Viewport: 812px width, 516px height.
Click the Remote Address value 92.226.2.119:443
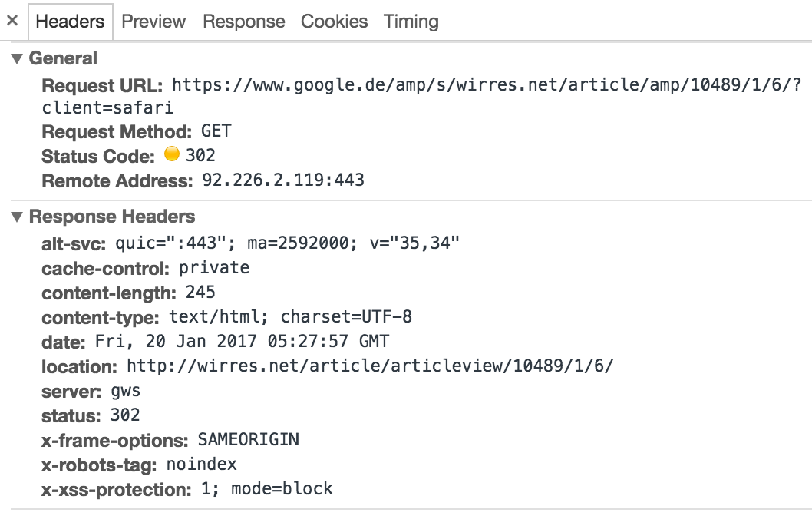point(282,180)
